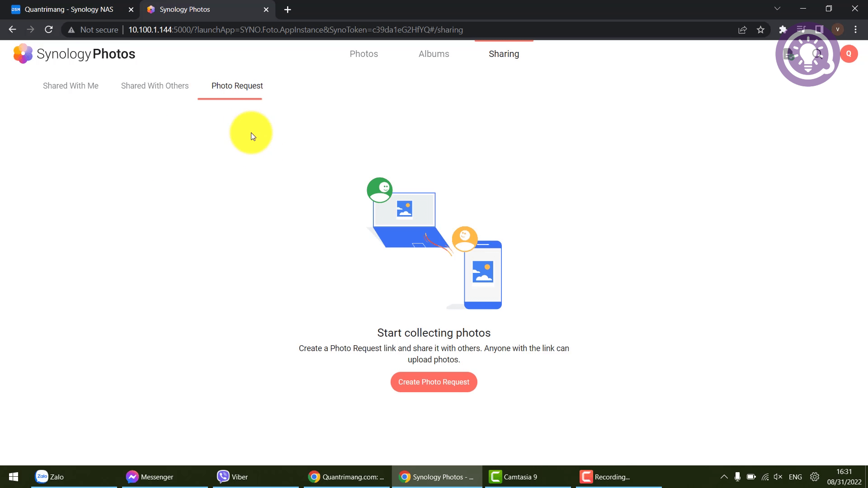Open the Shared With Others sub-tab
This screenshot has width=868, height=488.
(x=155, y=86)
